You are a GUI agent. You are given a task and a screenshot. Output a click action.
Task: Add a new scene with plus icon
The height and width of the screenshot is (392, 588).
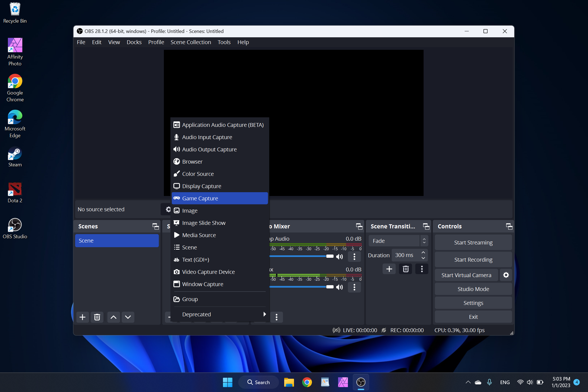click(82, 317)
